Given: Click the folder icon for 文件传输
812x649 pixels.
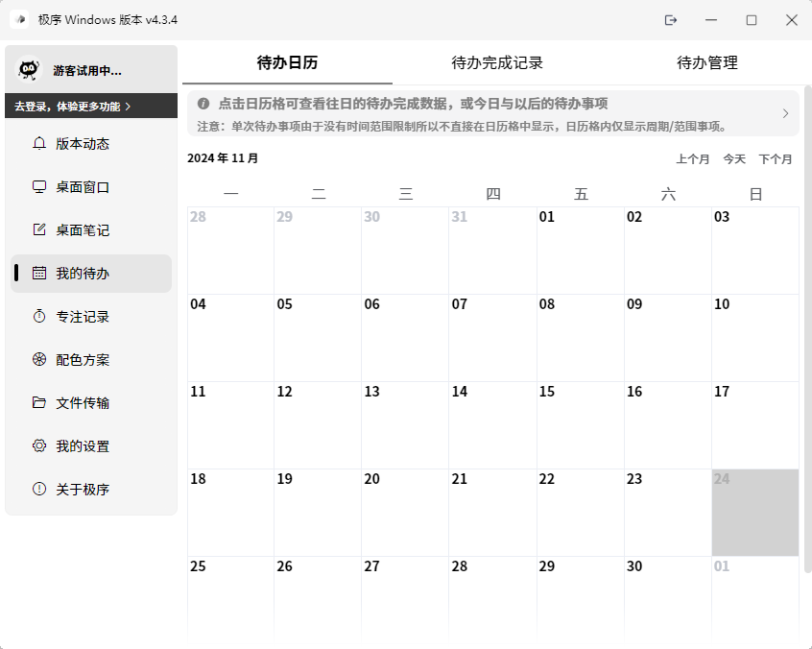Looking at the screenshot, I should point(39,402).
